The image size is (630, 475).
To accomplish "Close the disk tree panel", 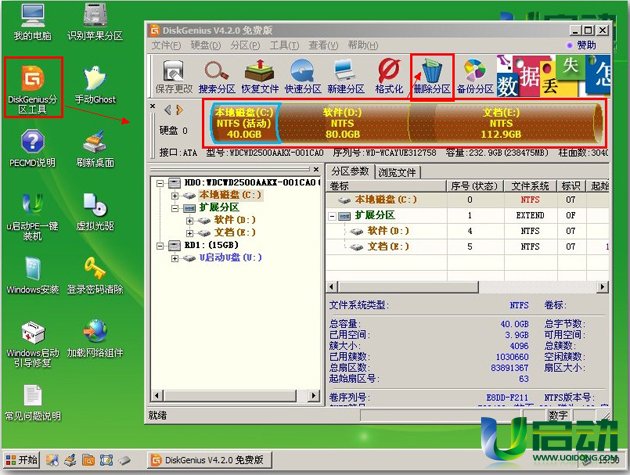I will tap(316, 169).
